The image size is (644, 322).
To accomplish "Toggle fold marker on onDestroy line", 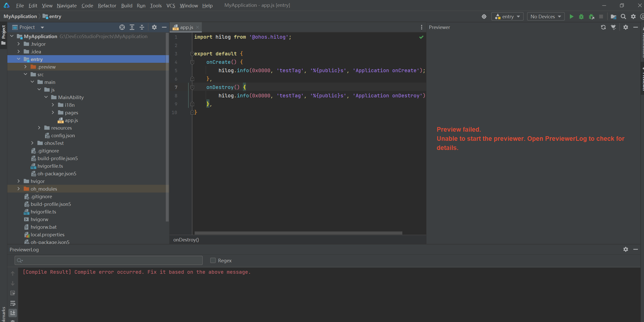I will click(192, 87).
